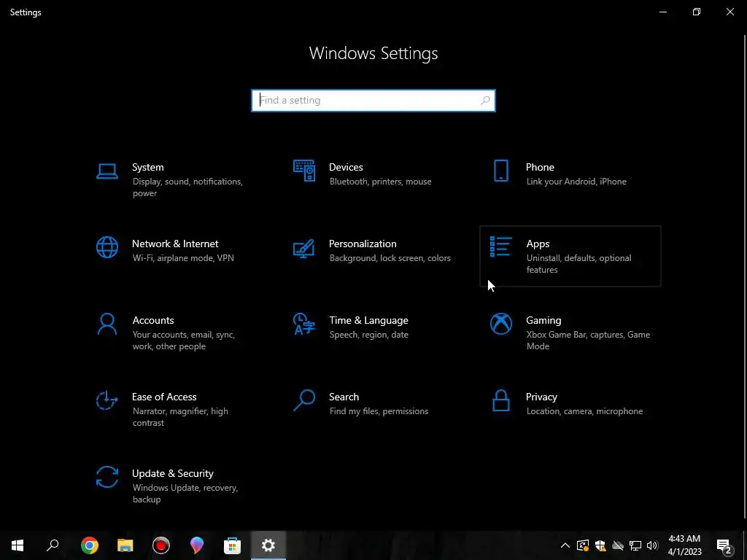Image resolution: width=747 pixels, height=560 pixels.
Task: Open Windows Security shield tray icon
Action: pyautogui.click(x=600, y=545)
